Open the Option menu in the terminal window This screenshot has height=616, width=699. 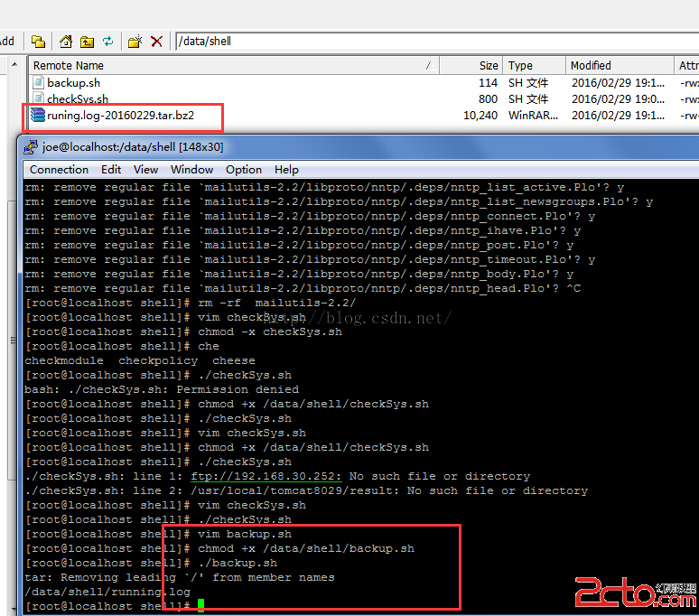click(244, 170)
